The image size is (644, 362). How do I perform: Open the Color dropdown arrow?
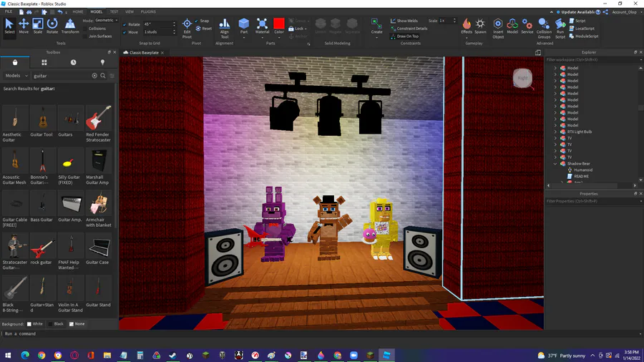tap(279, 37)
